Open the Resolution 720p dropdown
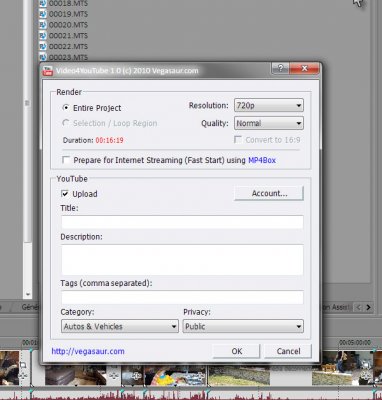This screenshot has width=382, height=400. click(269, 106)
